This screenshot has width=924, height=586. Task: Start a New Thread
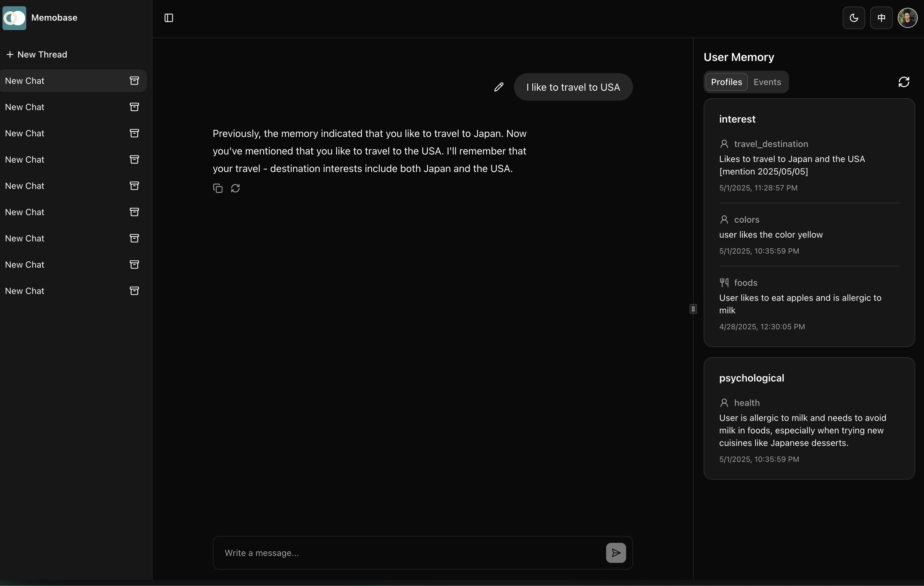point(37,54)
